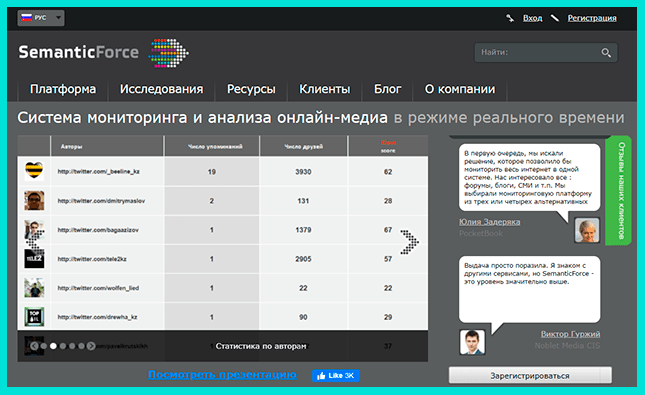Open the Клиенты menu
Viewport: 645px width, 395px height.
(x=325, y=89)
